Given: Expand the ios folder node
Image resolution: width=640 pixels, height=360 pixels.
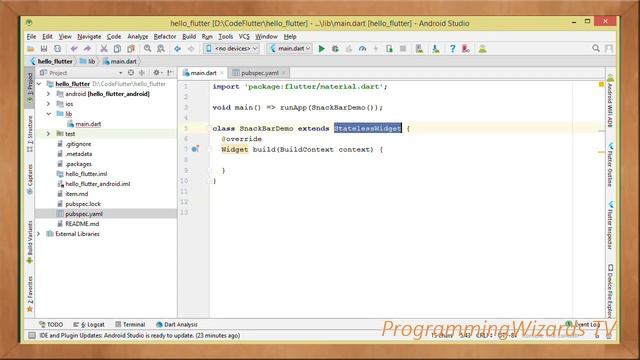Looking at the screenshot, I should 48,104.
